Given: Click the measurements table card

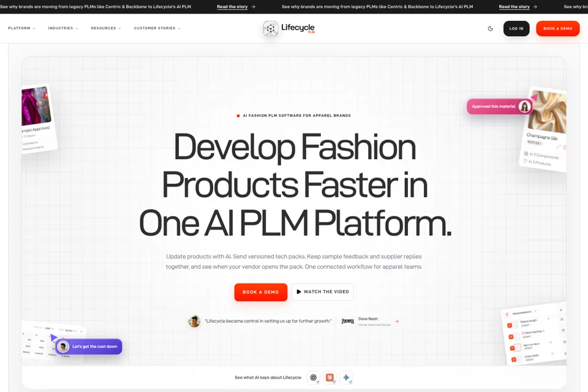Looking at the screenshot, I should click(534, 334).
